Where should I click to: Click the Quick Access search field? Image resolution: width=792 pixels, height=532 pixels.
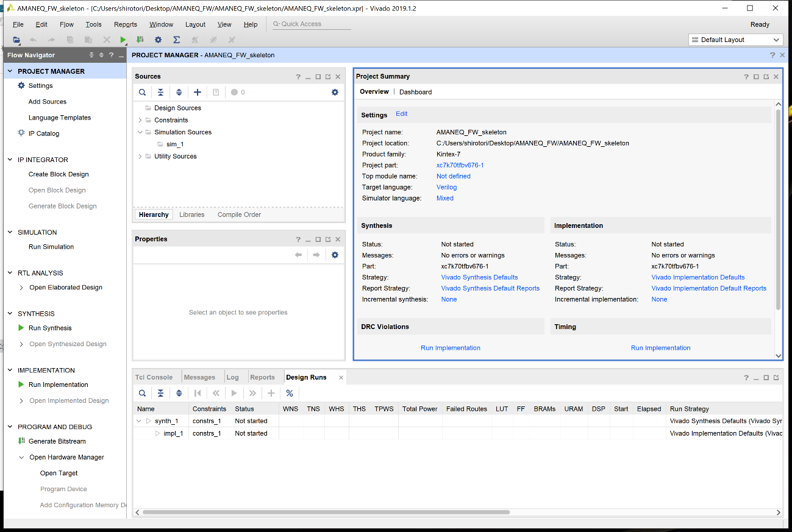pos(311,24)
